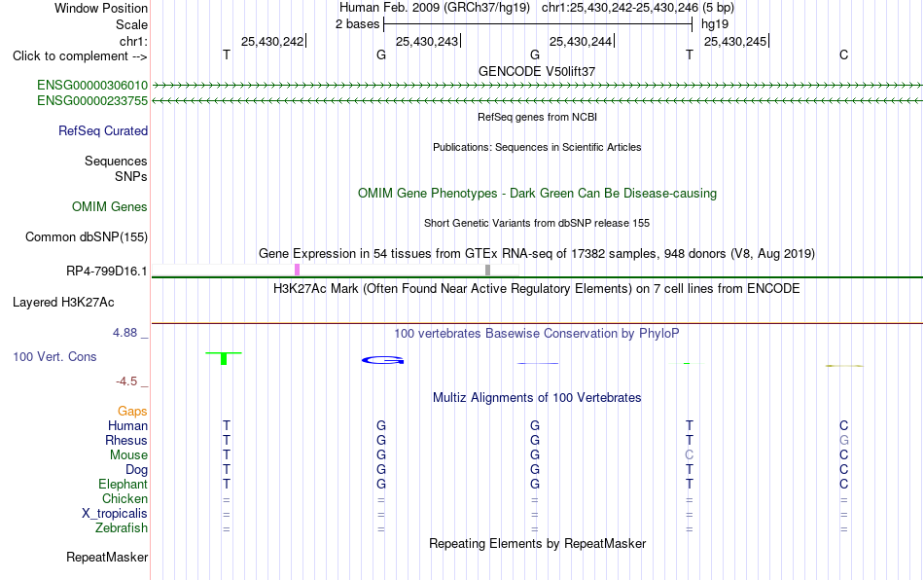Click the chr1: ruler label
Viewport: 924px width, 580px height.
tap(134, 41)
